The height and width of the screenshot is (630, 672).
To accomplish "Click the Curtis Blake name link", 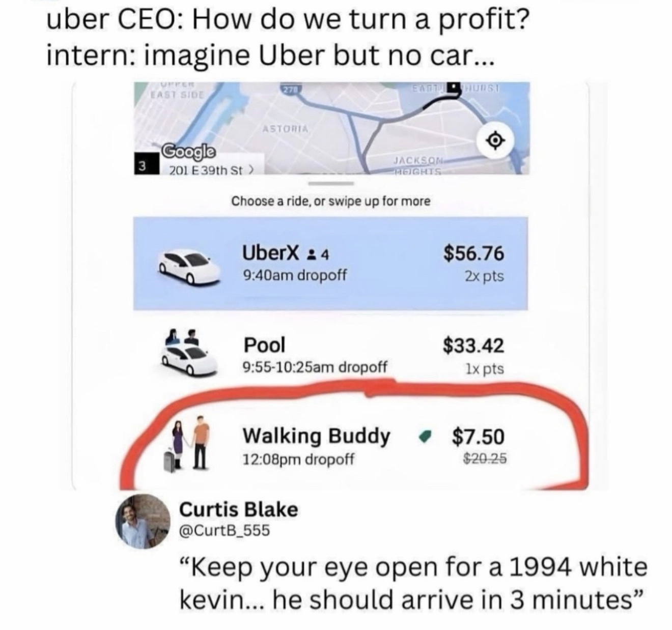I will [239, 509].
